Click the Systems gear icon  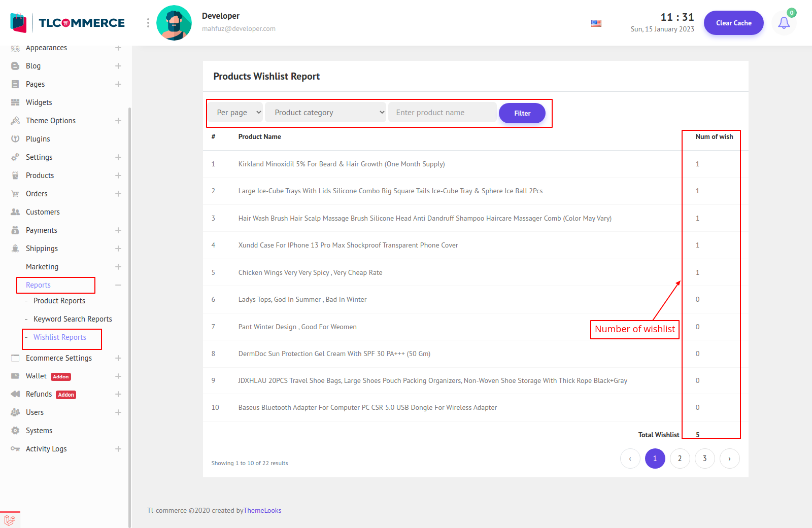pyautogui.click(x=15, y=431)
